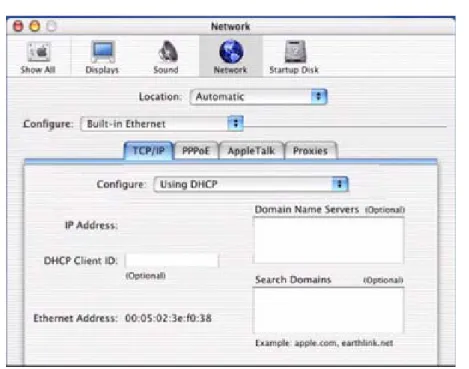This screenshot has height=369, width=469.
Task: Click the DHCP Client ID input field
Action: click(172, 260)
